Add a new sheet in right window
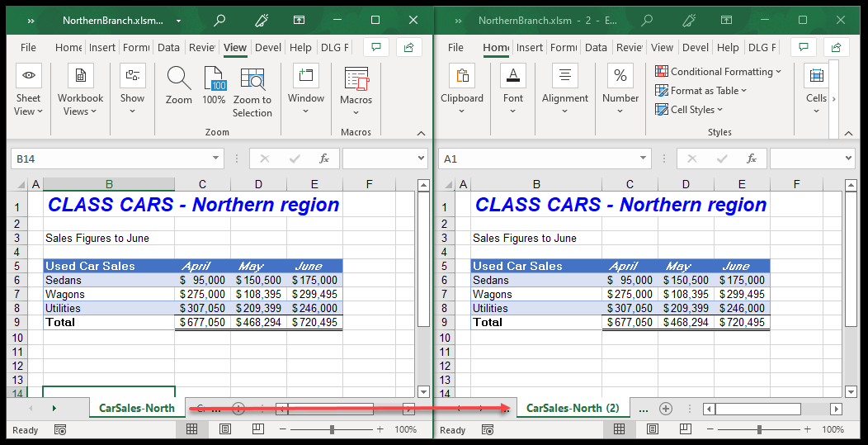Screen dimensions: 868x445 [666, 409]
